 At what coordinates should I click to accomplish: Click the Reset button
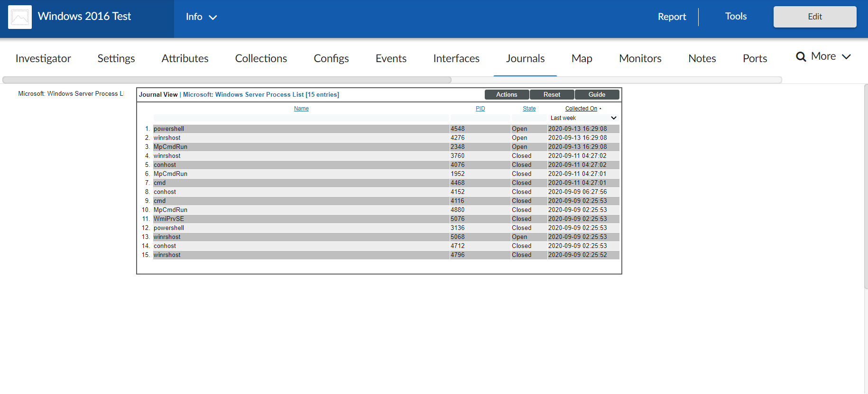tap(552, 95)
